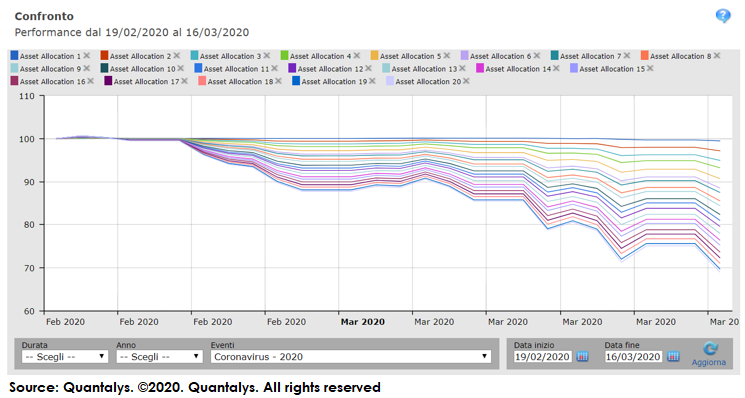Expand the Durata dropdown

[65, 357]
